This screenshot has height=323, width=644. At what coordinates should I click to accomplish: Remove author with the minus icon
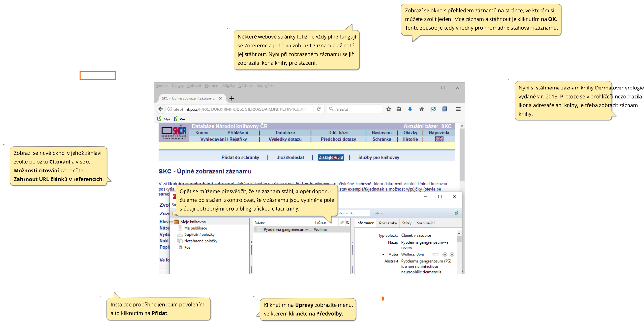tap(445, 255)
